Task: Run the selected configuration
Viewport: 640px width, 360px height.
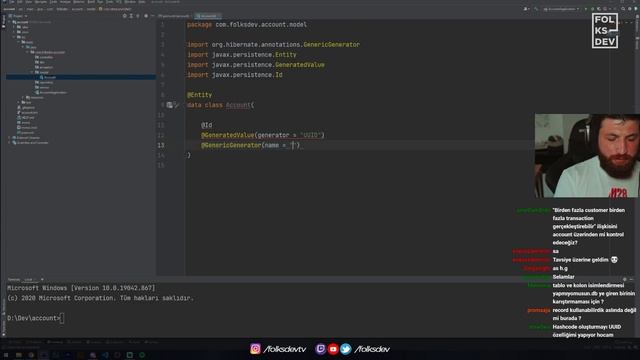Action: pos(586,9)
